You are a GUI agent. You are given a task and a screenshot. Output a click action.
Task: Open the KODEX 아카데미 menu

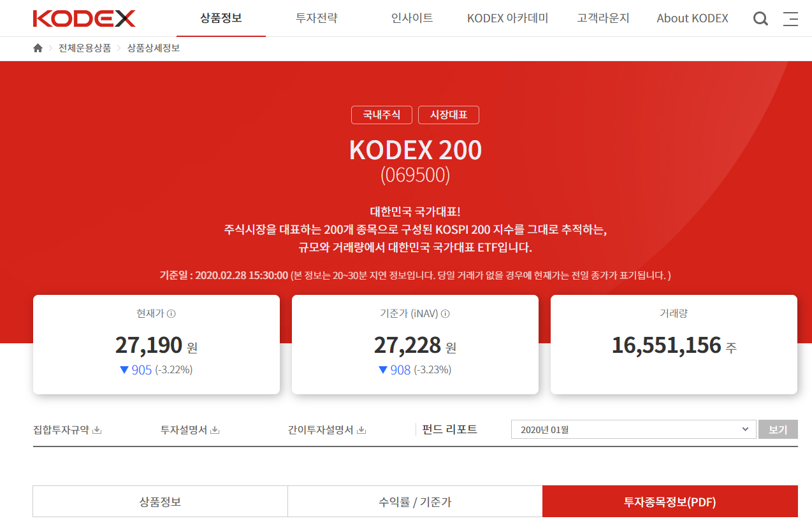[x=508, y=18]
